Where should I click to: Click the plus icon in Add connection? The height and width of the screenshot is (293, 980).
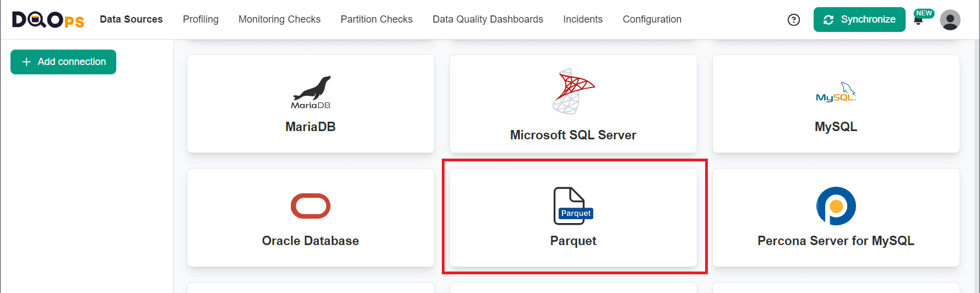click(26, 62)
